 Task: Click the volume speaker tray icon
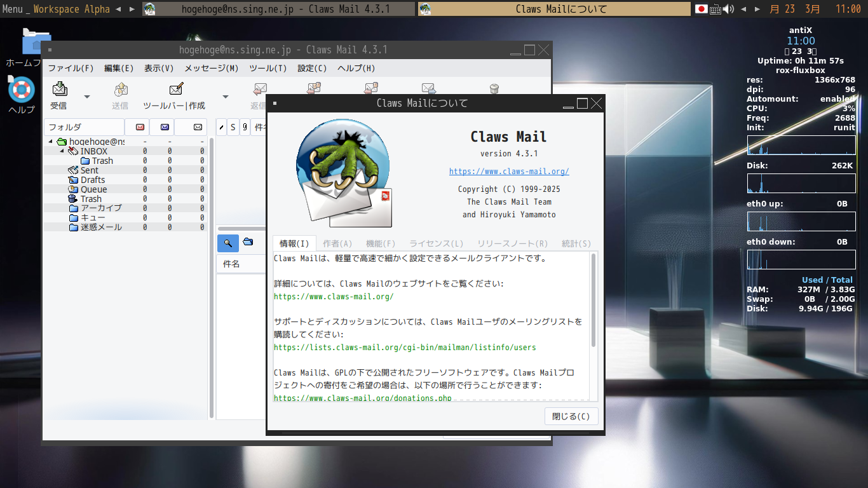click(728, 9)
